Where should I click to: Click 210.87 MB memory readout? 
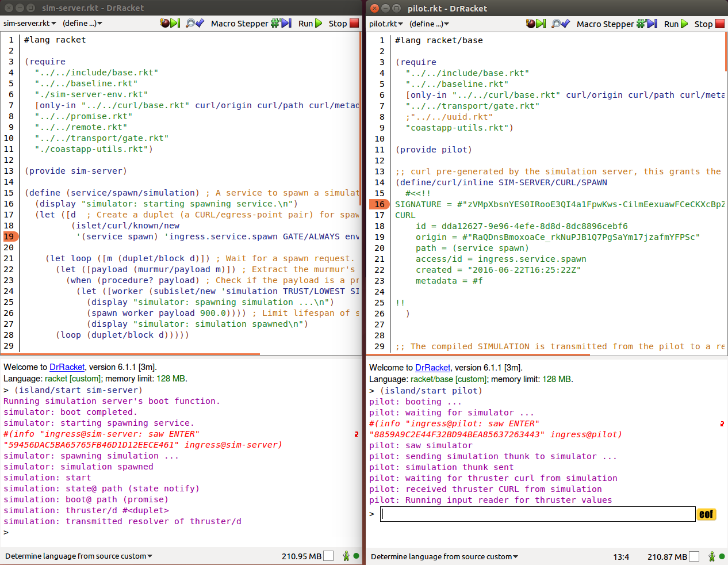(x=667, y=556)
